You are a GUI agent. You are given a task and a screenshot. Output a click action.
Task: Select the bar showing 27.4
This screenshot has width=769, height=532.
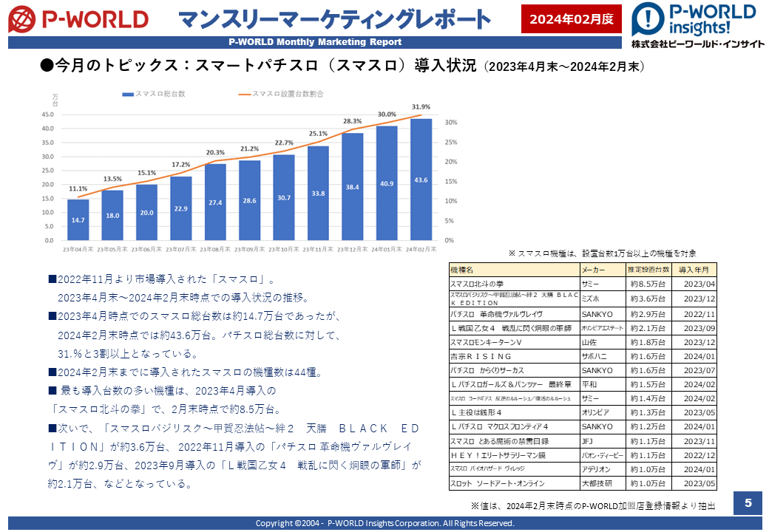click(x=215, y=202)
